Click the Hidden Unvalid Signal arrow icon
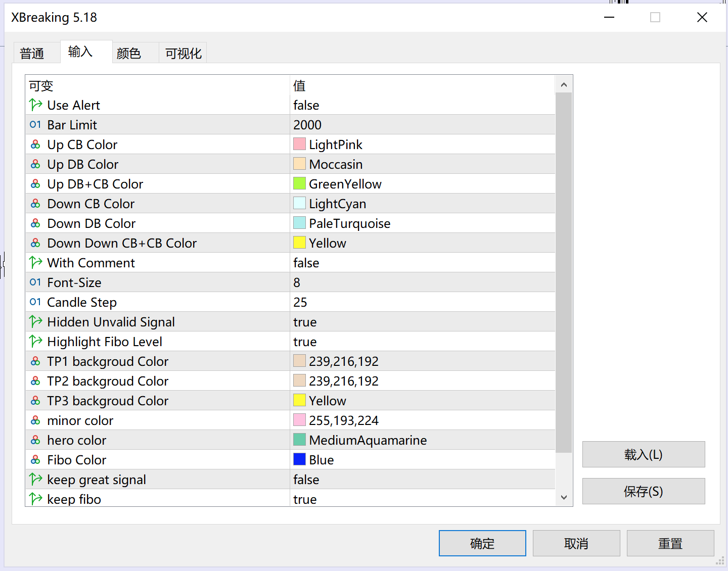The height and width of the screenshot is (571, 728). (35, 322)
